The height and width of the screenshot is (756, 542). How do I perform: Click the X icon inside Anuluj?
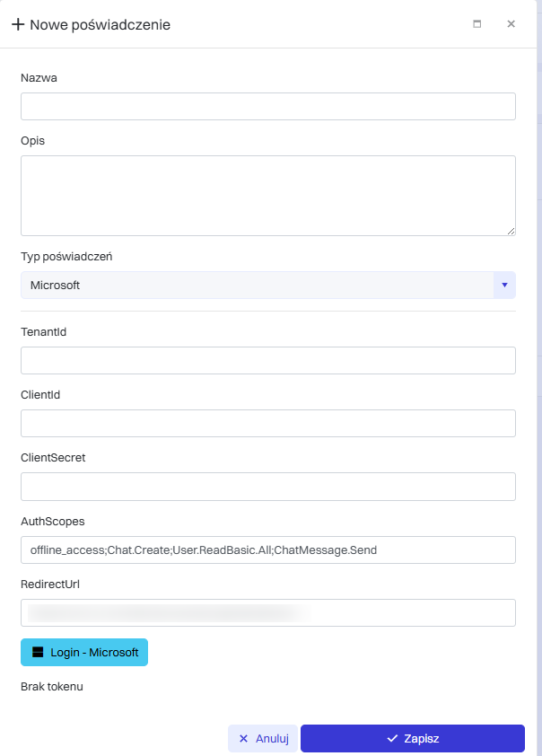click(x=243, y=738)
